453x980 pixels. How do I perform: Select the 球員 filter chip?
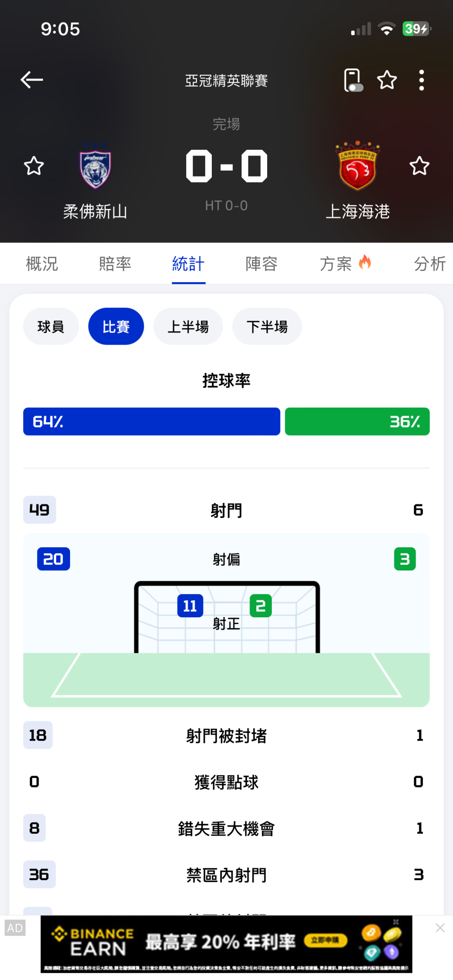(51, 327)
